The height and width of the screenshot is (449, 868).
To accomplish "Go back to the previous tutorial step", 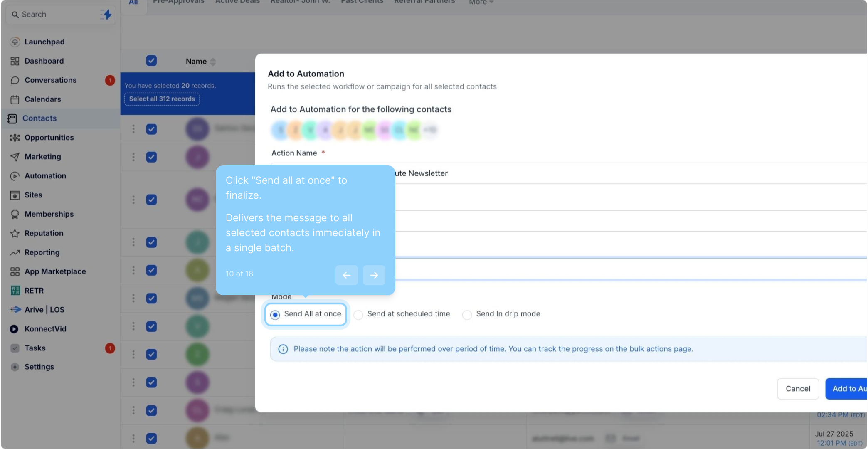I will click(x=346, y=275).
